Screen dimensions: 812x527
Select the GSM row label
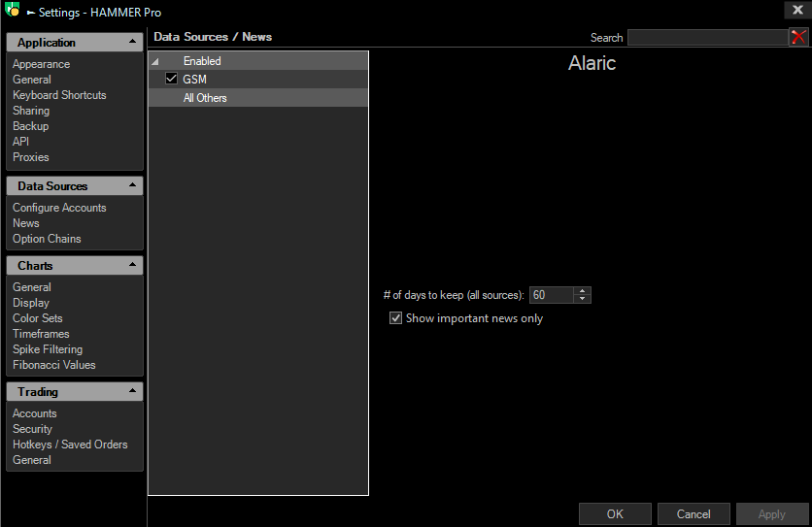pos(194,80)
